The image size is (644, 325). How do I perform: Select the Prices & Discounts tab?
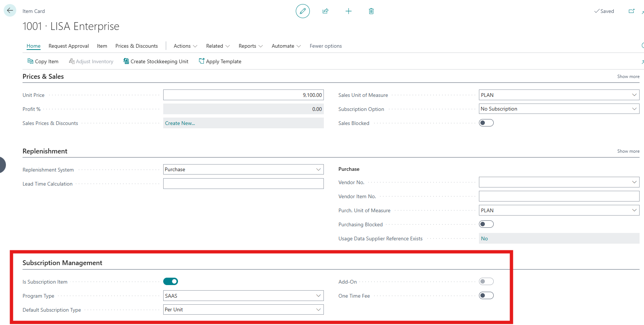pyautogui.click(x=136, y=46)
